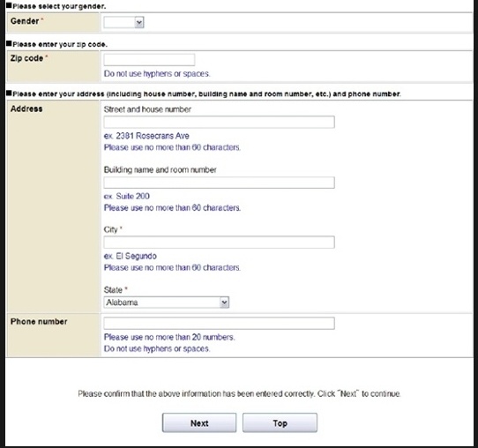Click the Zip code input field

point(149,60)
